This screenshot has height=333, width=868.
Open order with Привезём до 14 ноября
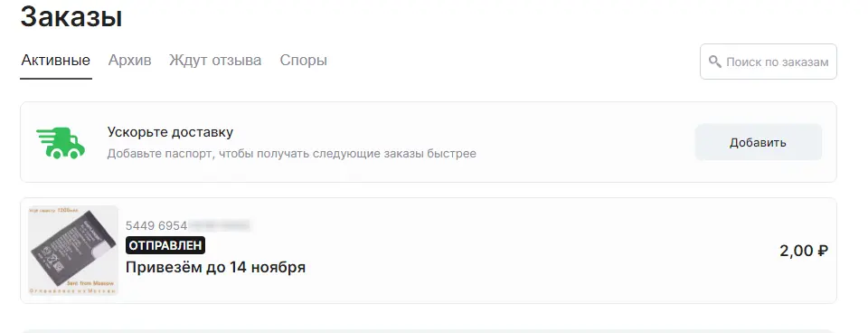click(x=215, y=268)
